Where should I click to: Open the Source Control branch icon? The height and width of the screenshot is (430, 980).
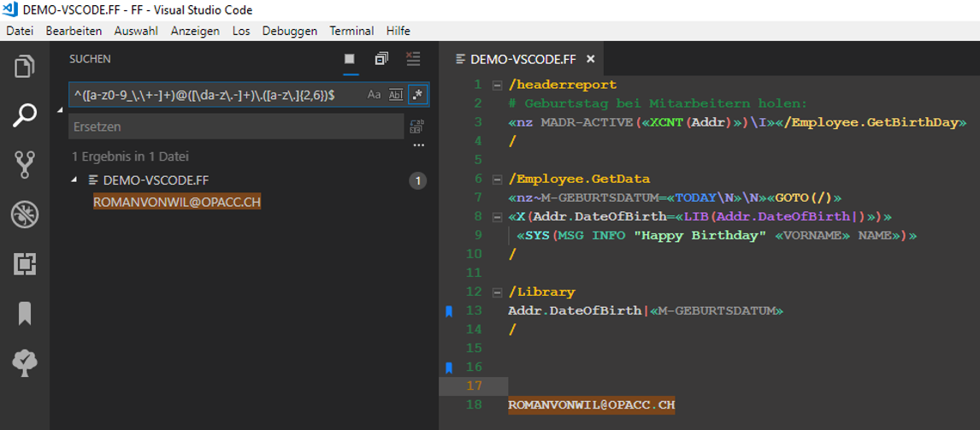point(25,166)
